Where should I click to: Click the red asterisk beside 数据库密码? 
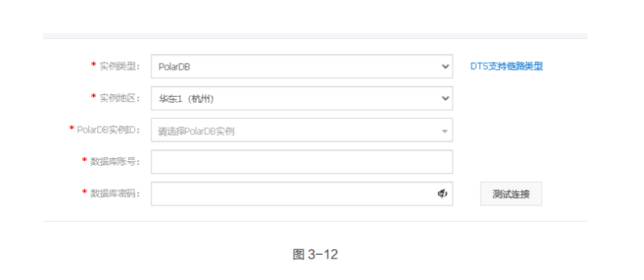84,192
